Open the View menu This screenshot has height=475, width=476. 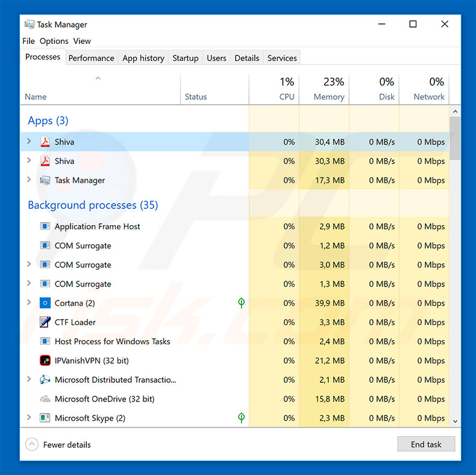point(82,41)
